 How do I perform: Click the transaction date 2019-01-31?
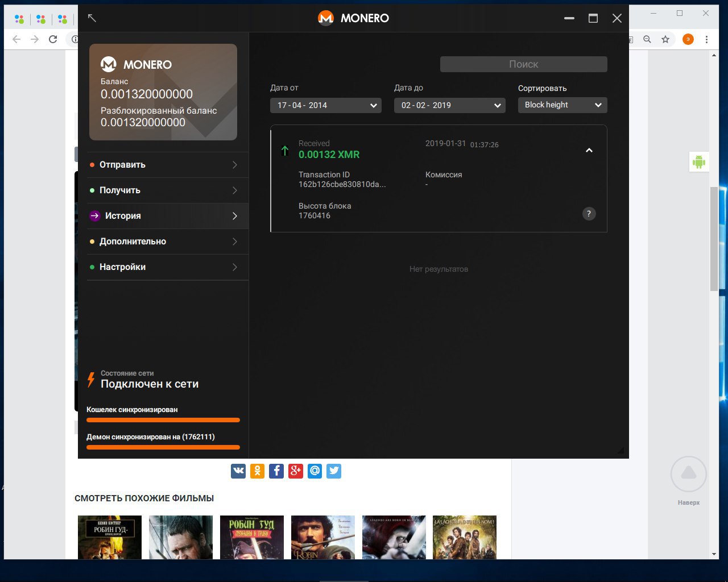click(445, 144)
